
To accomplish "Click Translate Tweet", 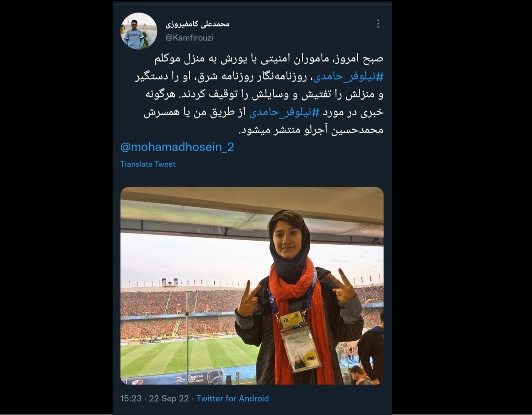I will 148,164.
